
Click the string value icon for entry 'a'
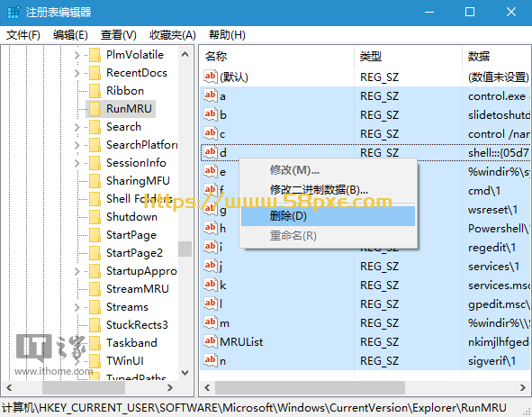pos(211,95)
